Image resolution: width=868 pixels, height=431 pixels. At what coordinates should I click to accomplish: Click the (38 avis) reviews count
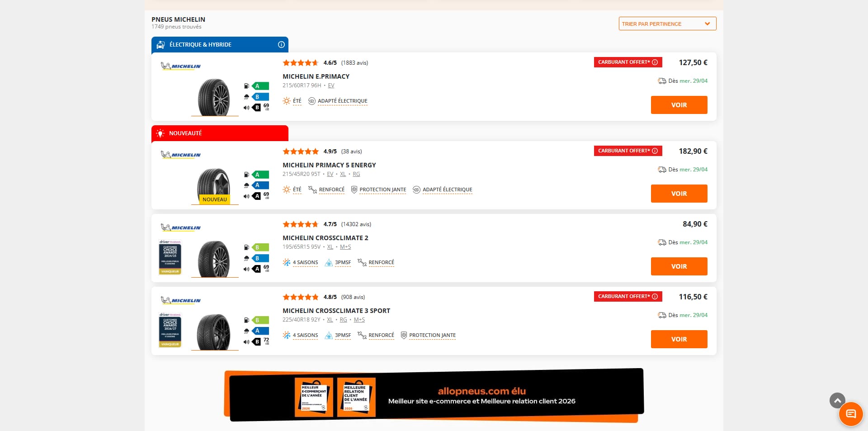tap(351, 152)
